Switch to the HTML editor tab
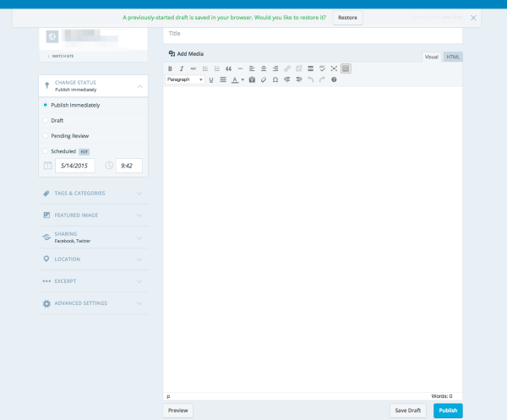507x420 pixels. [453, 57]
